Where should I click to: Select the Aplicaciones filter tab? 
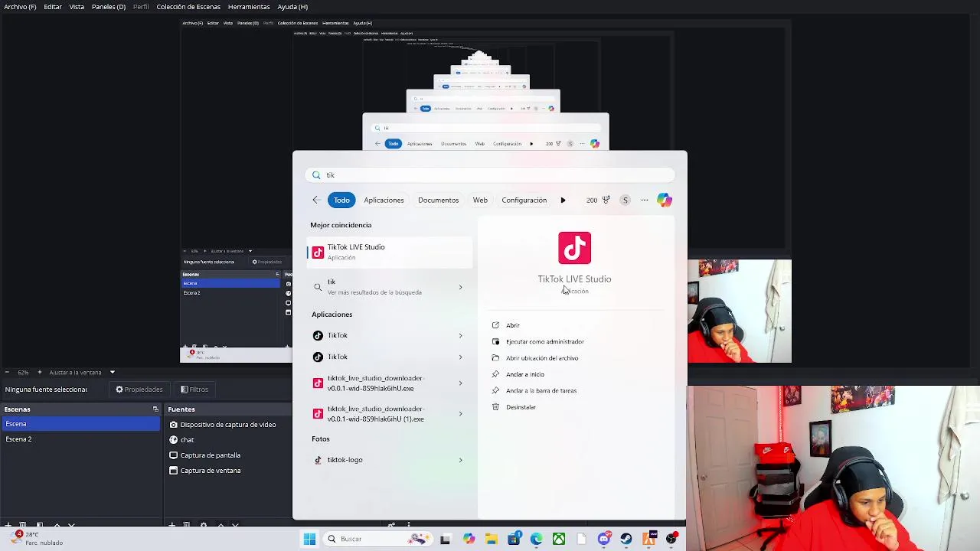pos(384,200)
